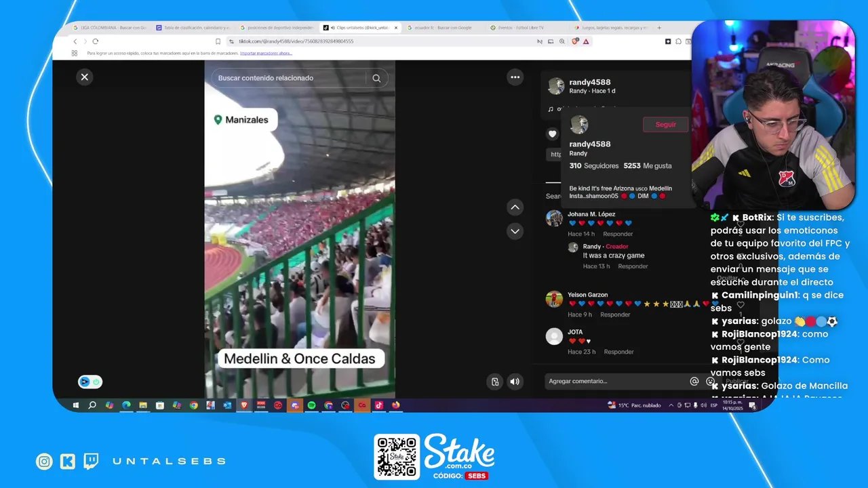Click the tiktok.com URL in the address bar

pyautogui.click(x=296, y=41)
